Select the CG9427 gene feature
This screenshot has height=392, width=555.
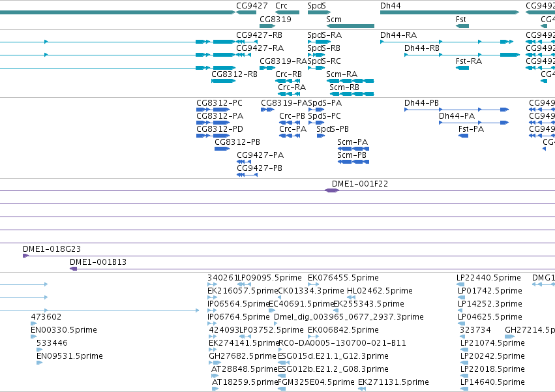pyautogui.click(x=246, y=12)
